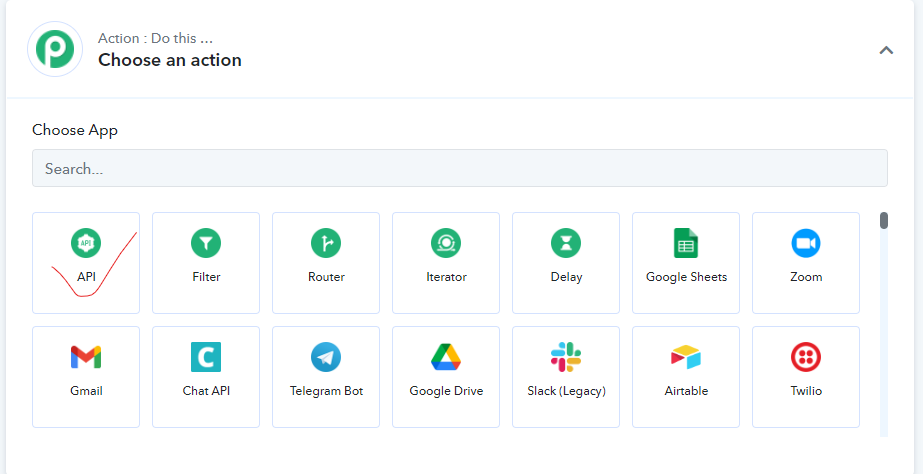Click the app list scrollbar thumb
Viewport: 923px width, 474px height.
click(884, 220)
